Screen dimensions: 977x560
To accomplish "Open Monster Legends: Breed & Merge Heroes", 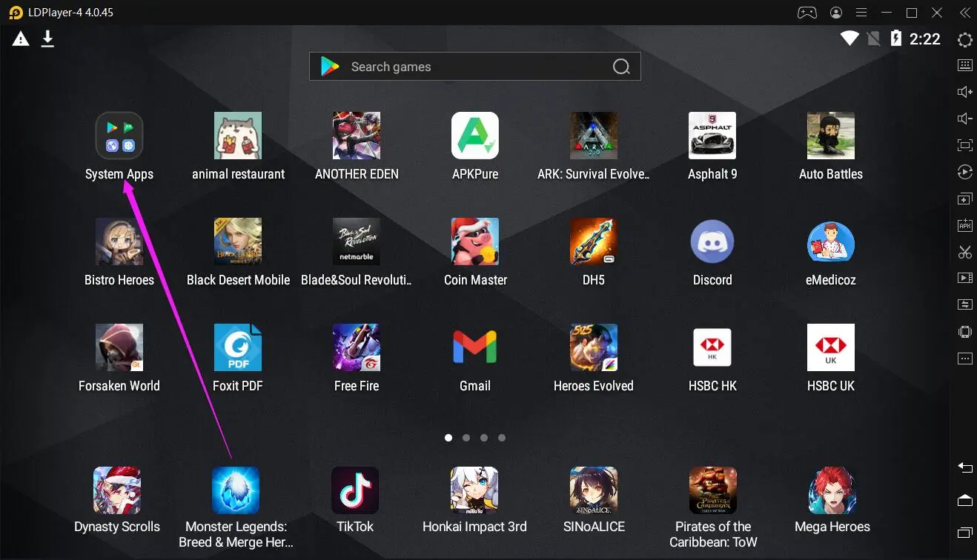I will pyautogui.click(x=236, y=490).
